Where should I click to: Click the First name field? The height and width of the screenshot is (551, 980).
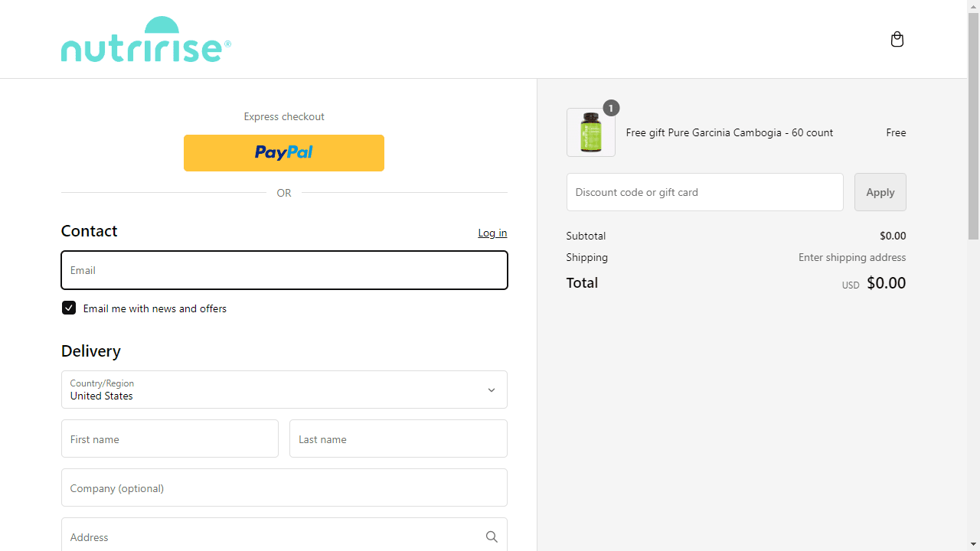tap(170, 439)
